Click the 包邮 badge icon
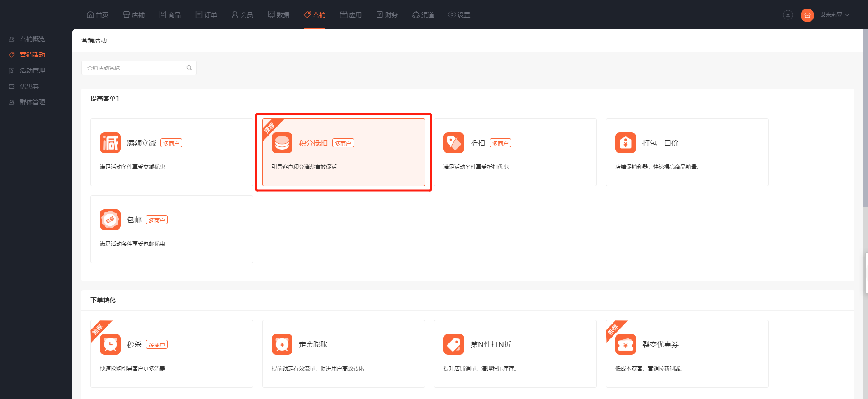 click(110, 220)
